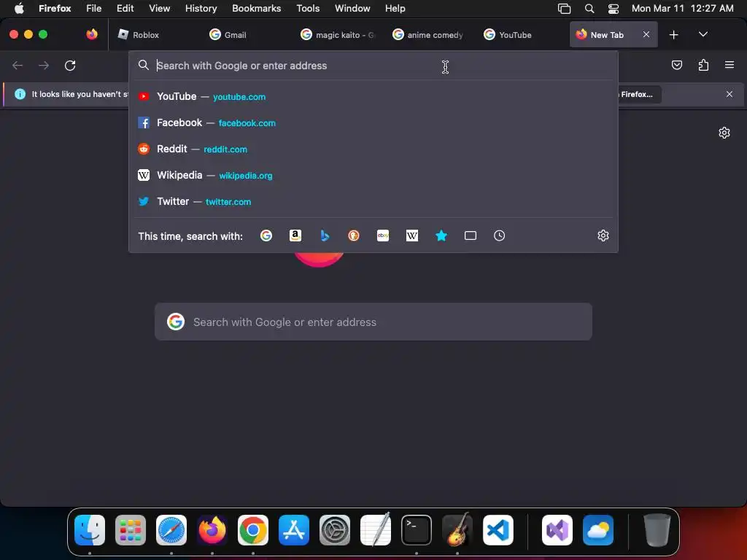Open search settings gear in the dropdown
Screen dimensions: 747x560
[x=603, y=236]
